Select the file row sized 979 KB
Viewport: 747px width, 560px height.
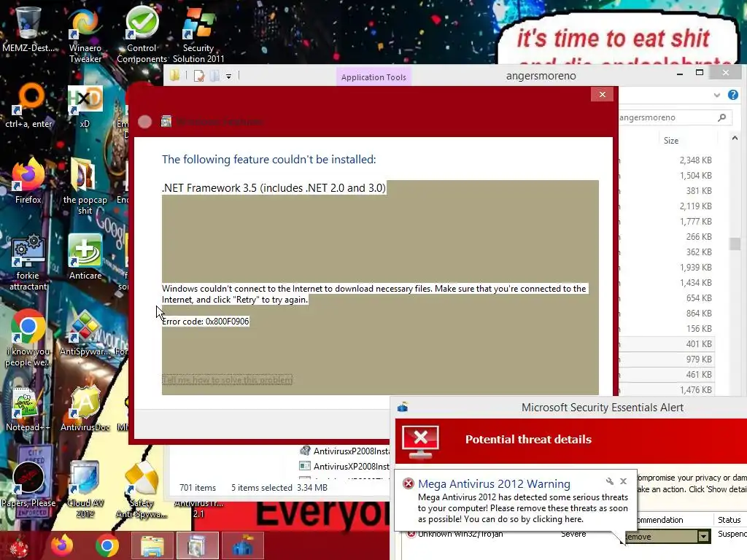(x=667, y=359)
